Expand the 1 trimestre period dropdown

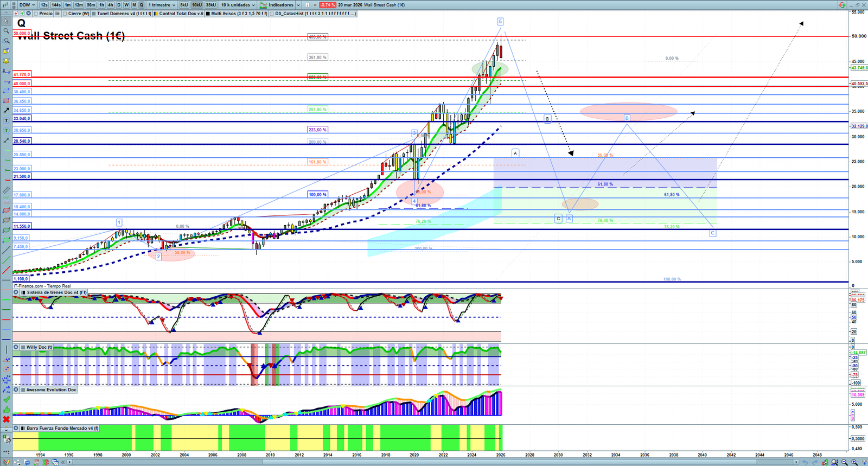(x=162, y=5)
